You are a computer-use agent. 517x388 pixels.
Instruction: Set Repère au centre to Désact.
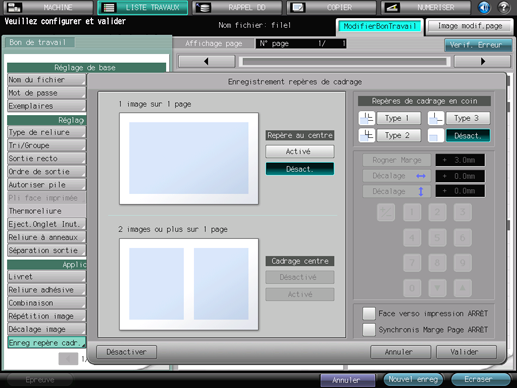300,169
